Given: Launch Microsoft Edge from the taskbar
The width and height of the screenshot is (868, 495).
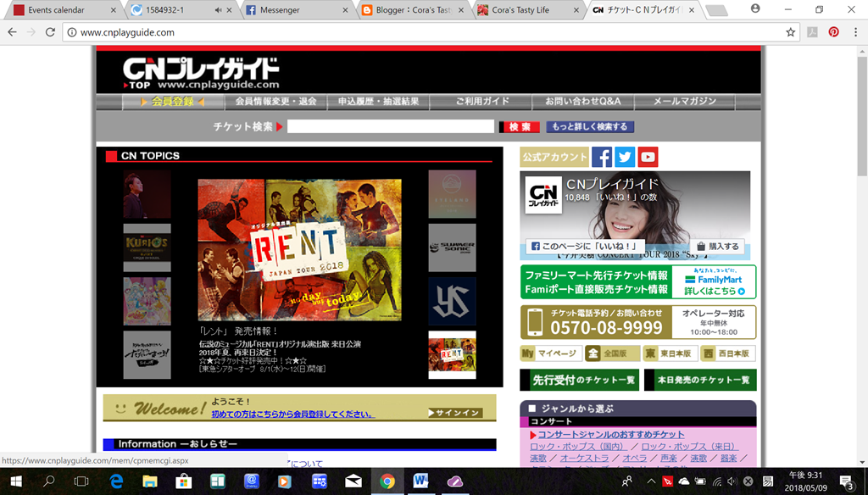Looking at the screenshot, I should (116, 481).
